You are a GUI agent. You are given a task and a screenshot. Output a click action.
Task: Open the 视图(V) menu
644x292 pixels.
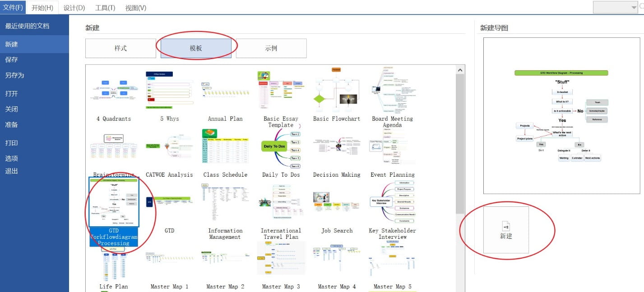[135, 8]
